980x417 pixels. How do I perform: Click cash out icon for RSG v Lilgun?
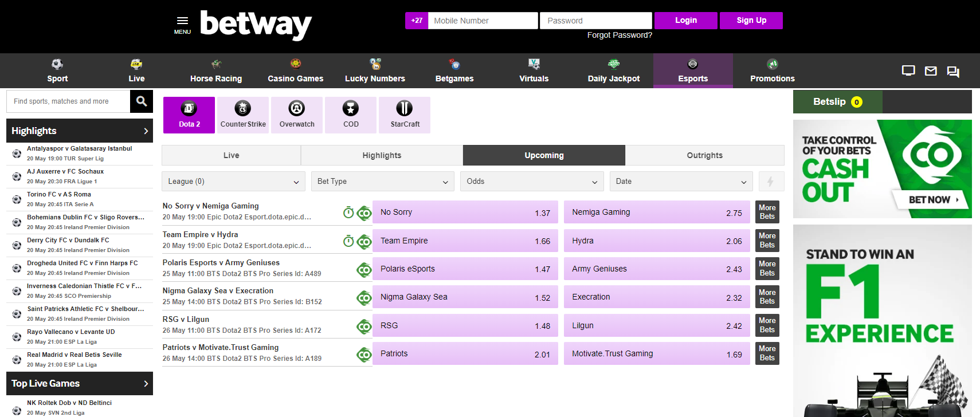click(x=364, y=326)
